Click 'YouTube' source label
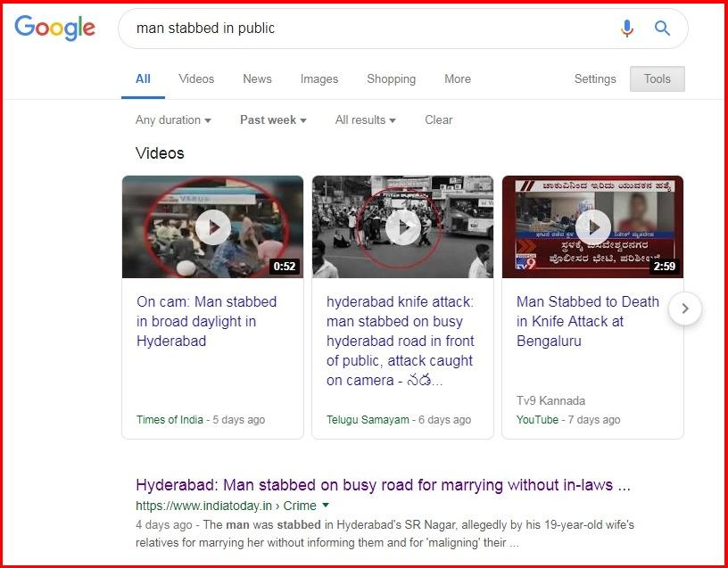The image size is (728, 568). coord(537,419)
